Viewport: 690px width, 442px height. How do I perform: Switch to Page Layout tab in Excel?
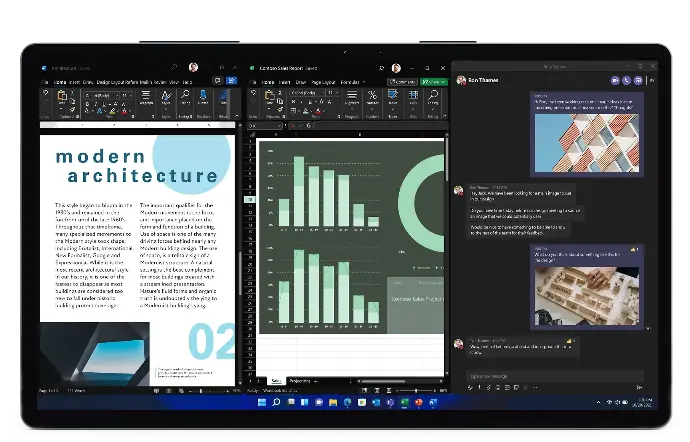[x=325, y=81]
